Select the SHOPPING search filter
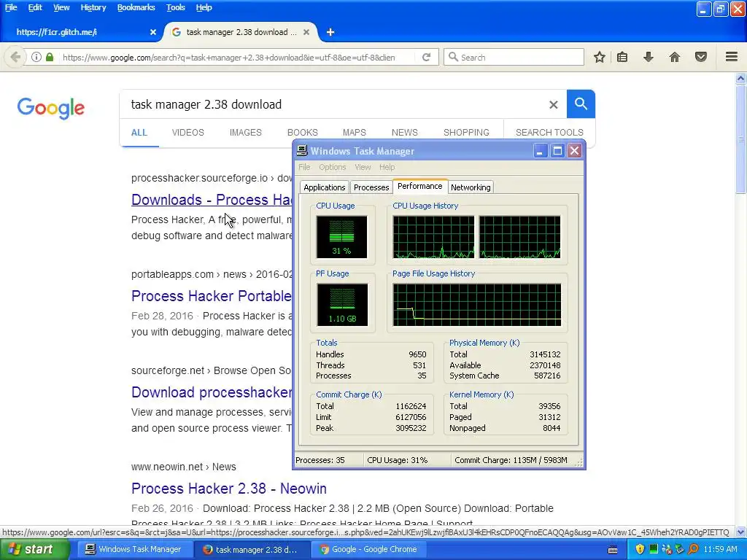Viewport: 747px width, 560px height. pyautogui.click(x=466, y=133)
